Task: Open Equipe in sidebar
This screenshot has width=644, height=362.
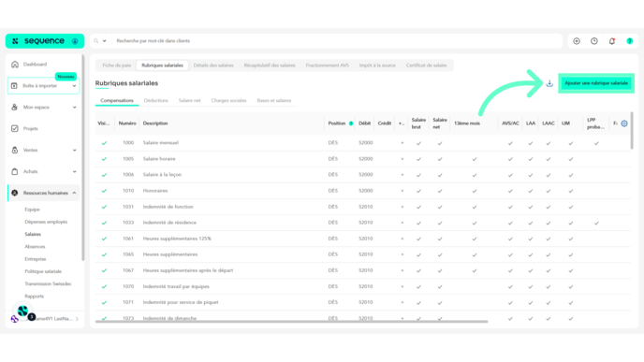Action: [32, 210]
